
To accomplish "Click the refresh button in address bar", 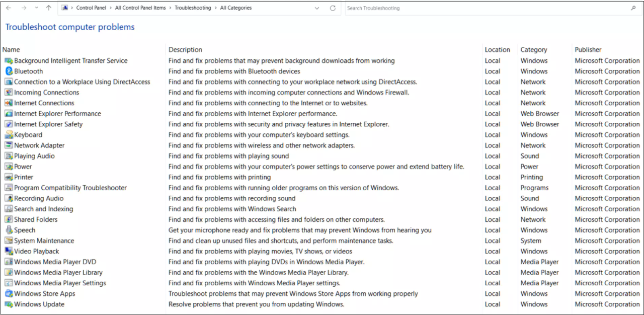I will pyautogui.click(x=333, y=8).
